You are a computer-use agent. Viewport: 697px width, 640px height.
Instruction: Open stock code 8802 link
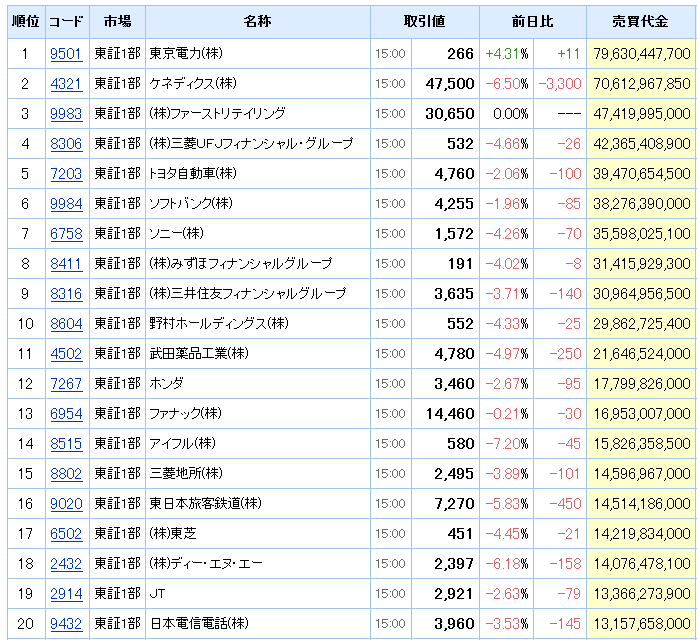coord(66,474)
